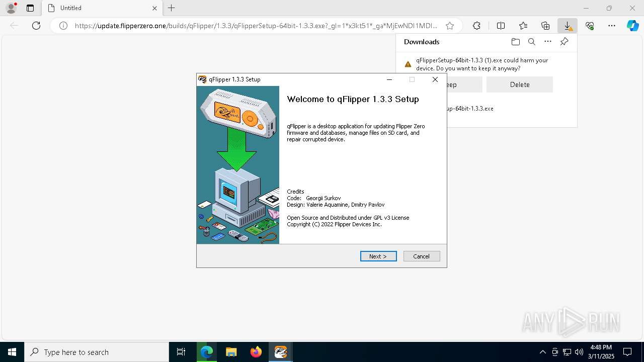Open the Windows Start menu
This screenshot has width=644, height=362.
point(12,352)
